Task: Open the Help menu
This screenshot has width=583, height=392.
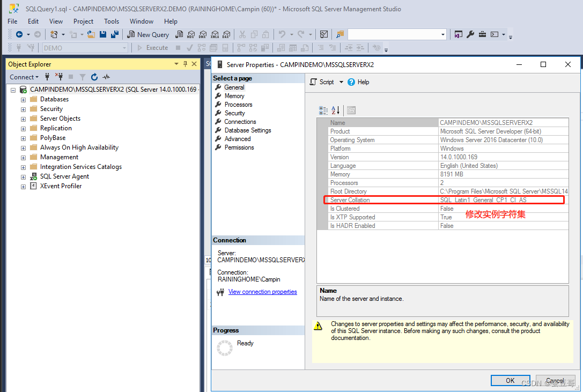Action: tap(171, 21)
